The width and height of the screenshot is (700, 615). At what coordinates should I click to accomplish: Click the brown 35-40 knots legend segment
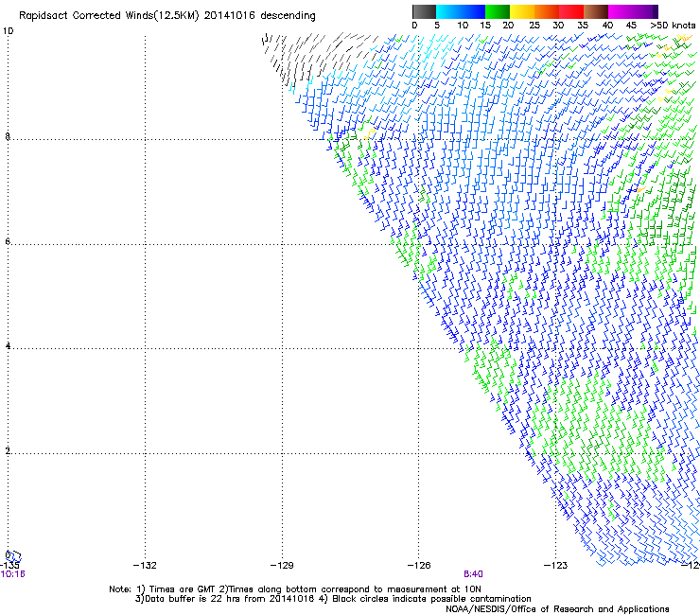coord(596,11)
